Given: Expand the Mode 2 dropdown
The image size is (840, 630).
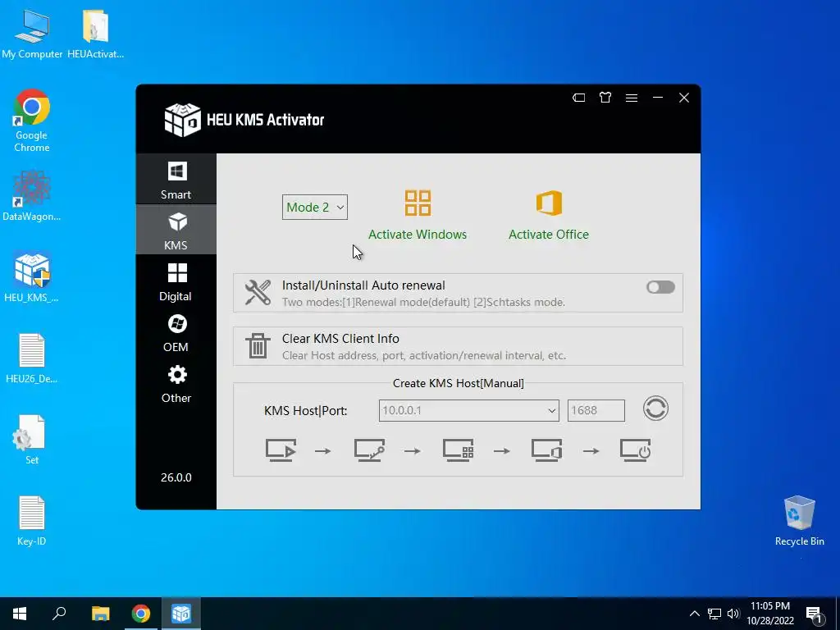Looking at the screenshot, I should click(x=314, y=208).
